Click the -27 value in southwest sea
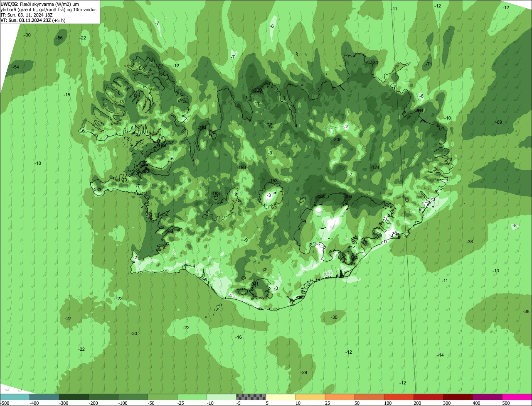Screen dimensions: 532x406 pyautogui.click(x=68, y=318)
